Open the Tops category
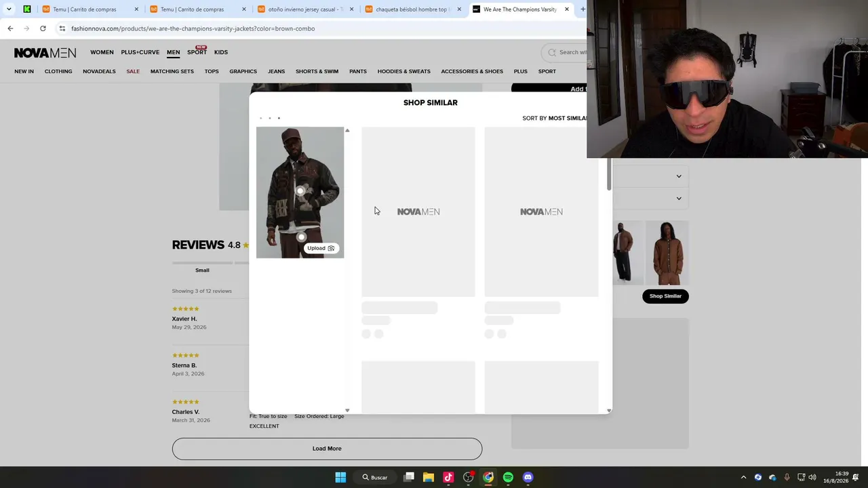The image size is (868, 488). click(212, 71)
